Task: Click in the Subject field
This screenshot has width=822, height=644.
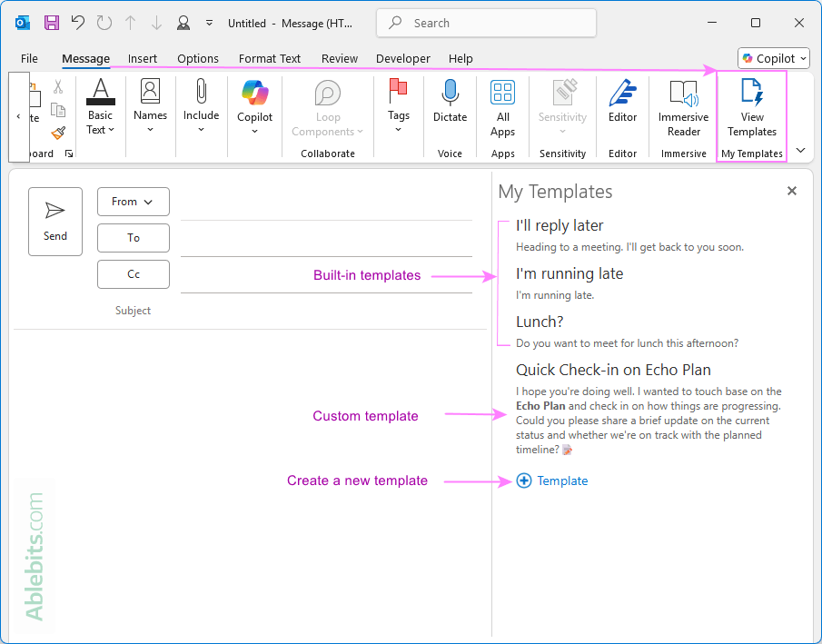Action: click(326, 311)
